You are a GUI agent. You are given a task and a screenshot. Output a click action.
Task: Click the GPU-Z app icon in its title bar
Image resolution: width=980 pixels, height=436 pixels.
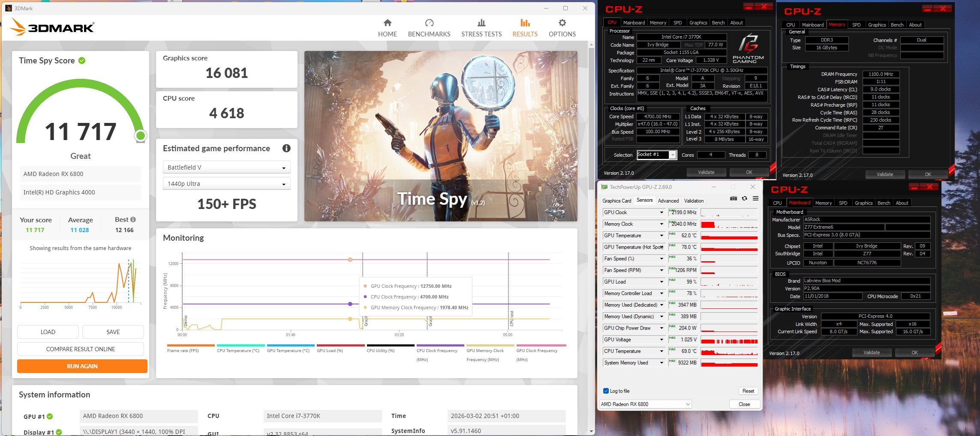coord(604,187)
